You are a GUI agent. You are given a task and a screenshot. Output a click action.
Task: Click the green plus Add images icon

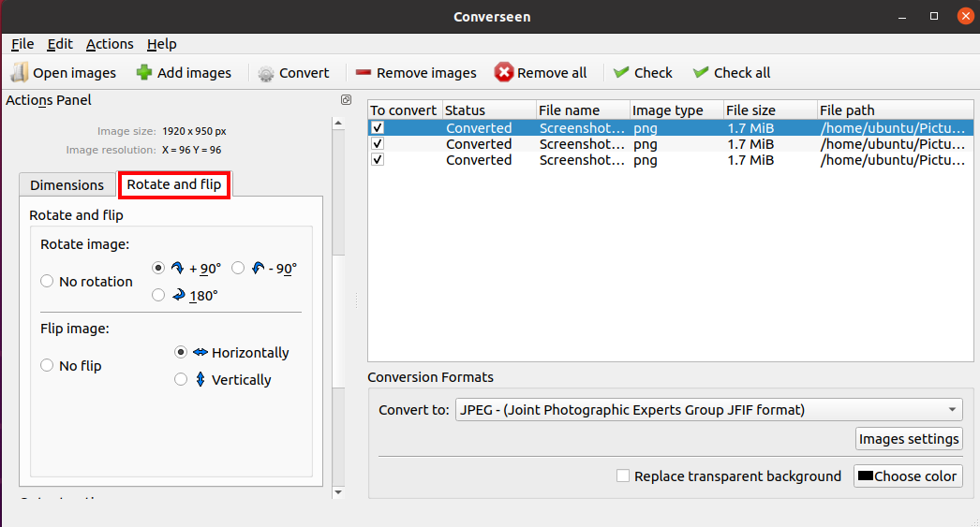[144, 72]
